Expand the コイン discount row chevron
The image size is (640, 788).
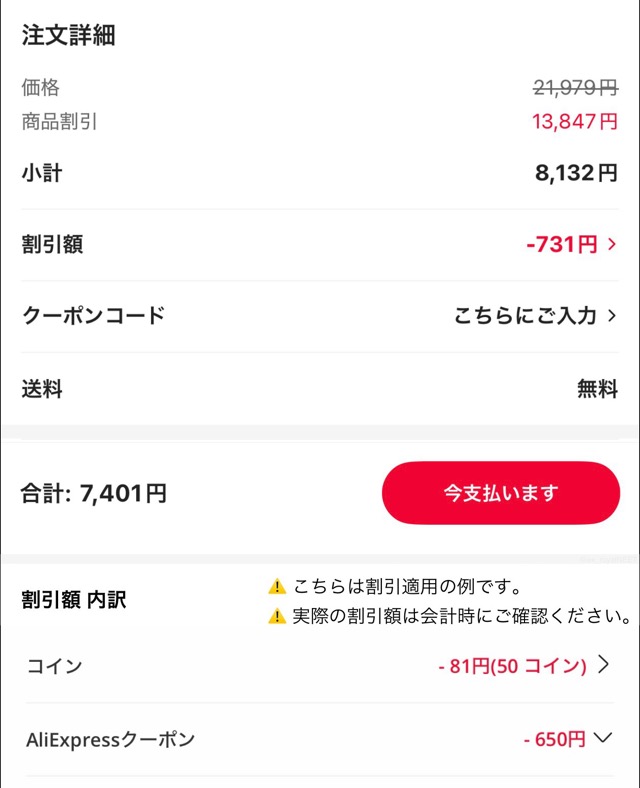coord(603,665)
